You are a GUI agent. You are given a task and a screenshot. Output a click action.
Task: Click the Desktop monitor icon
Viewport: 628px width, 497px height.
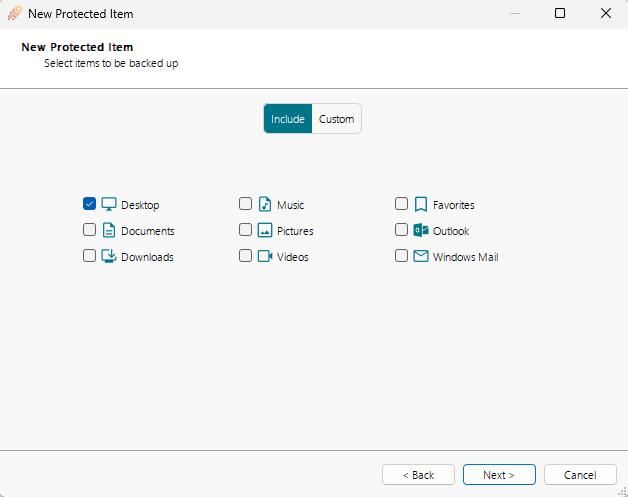coord(109,204)
